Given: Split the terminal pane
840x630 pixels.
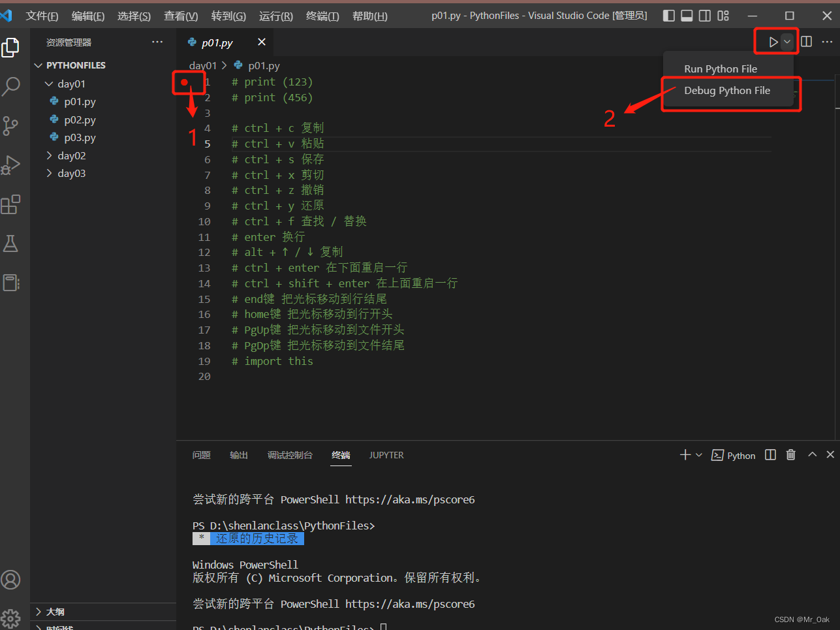Looking at the screenshot, I should (770, 455).
